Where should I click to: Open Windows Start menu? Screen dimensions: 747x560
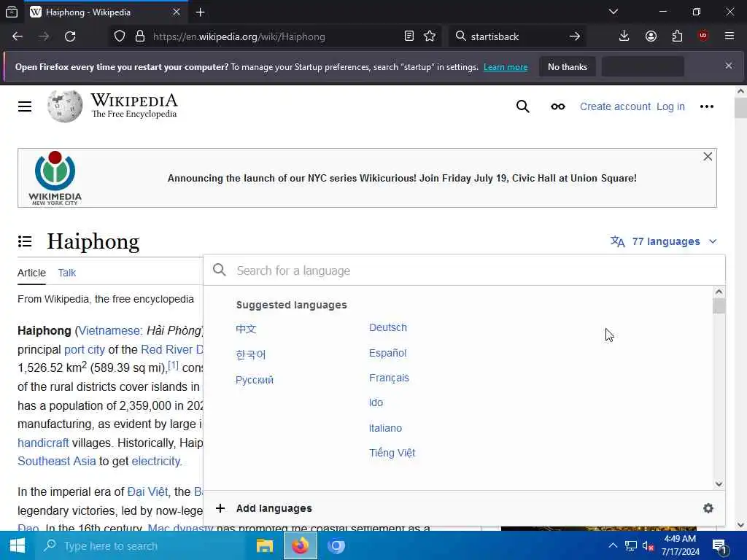pos(18,545)
